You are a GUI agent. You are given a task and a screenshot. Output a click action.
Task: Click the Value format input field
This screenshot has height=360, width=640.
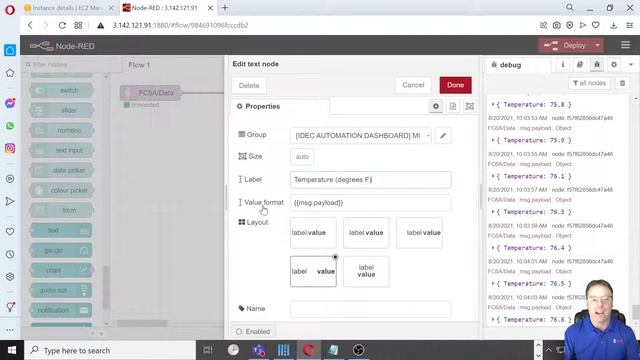pyautogui.click(x=371, y=202)
